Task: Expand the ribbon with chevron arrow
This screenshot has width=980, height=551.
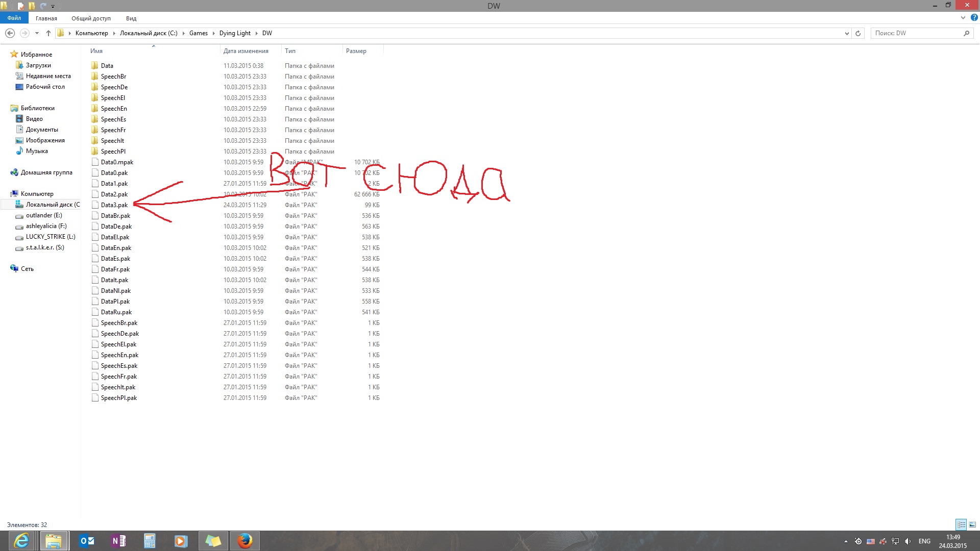Action: click(x=963, y=18)
